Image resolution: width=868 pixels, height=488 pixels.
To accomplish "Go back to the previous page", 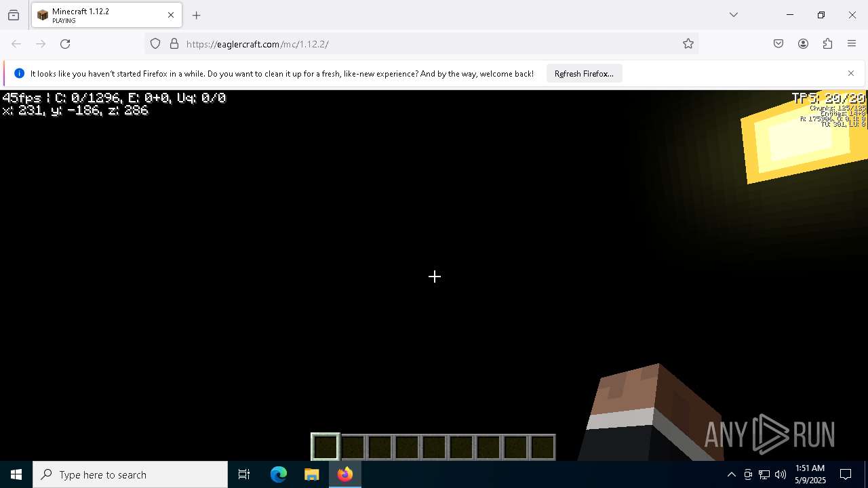I will tap(16, 44).
